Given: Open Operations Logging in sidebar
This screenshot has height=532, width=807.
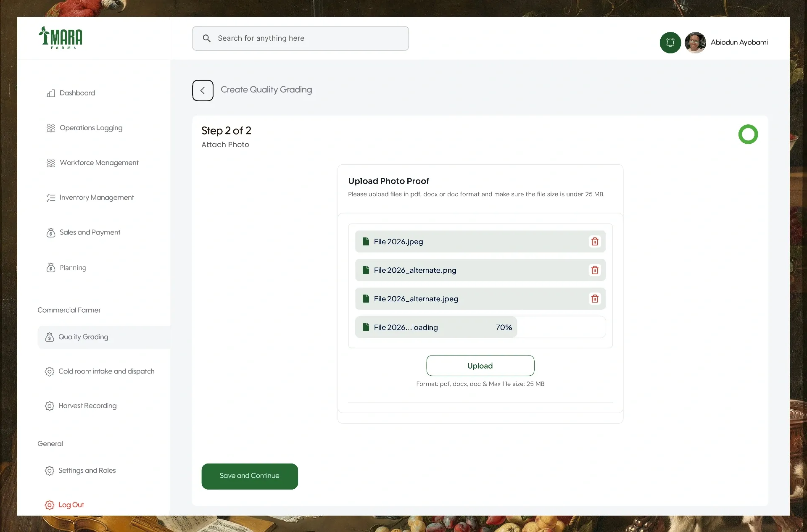Looking at the screenshot, I should 84,128.
